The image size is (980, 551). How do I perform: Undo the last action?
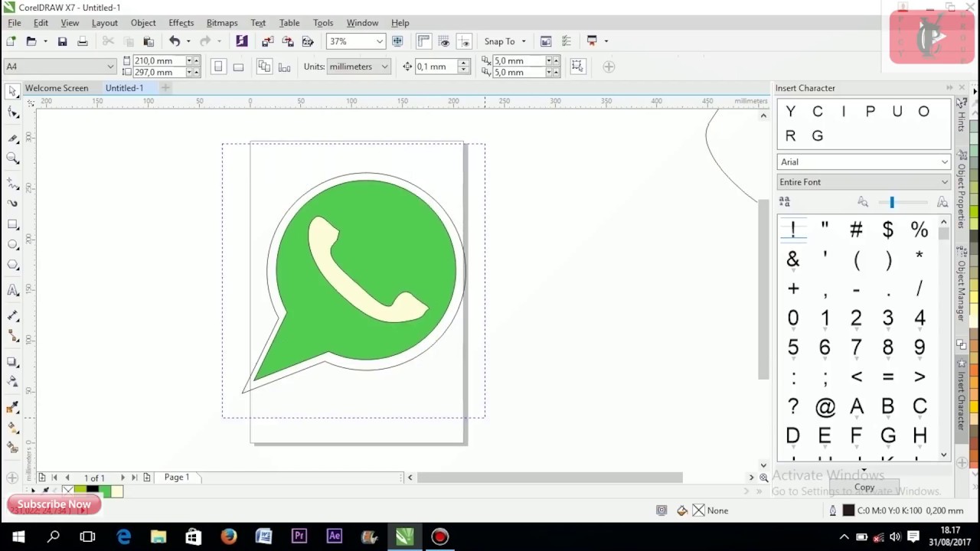click(175, 41)
